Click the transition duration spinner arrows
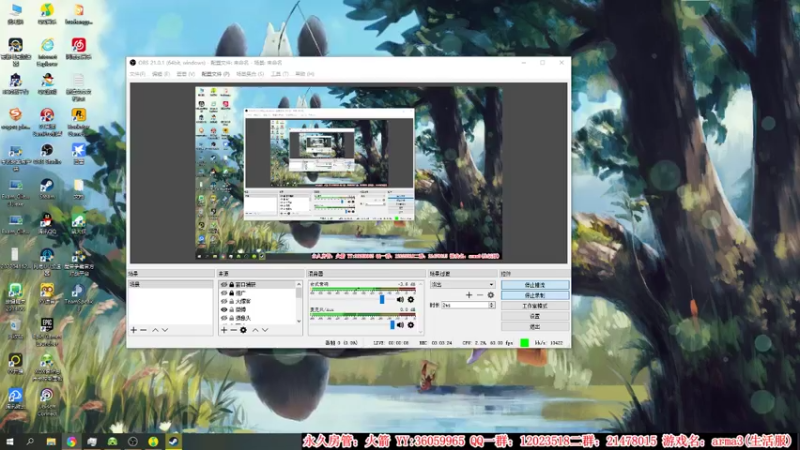This screenshot has height=450, width=800. coord(492,305)
